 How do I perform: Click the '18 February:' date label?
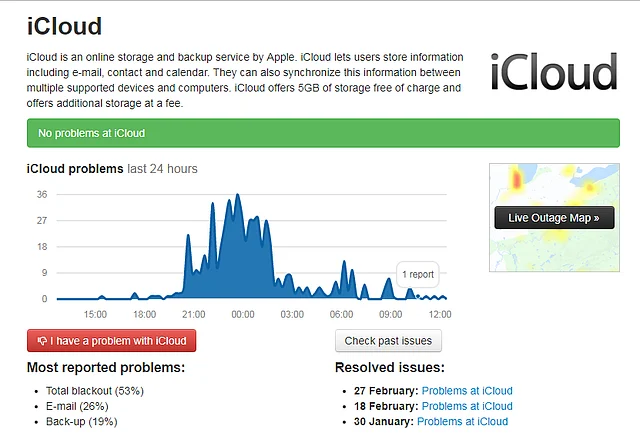coord(386,406)
